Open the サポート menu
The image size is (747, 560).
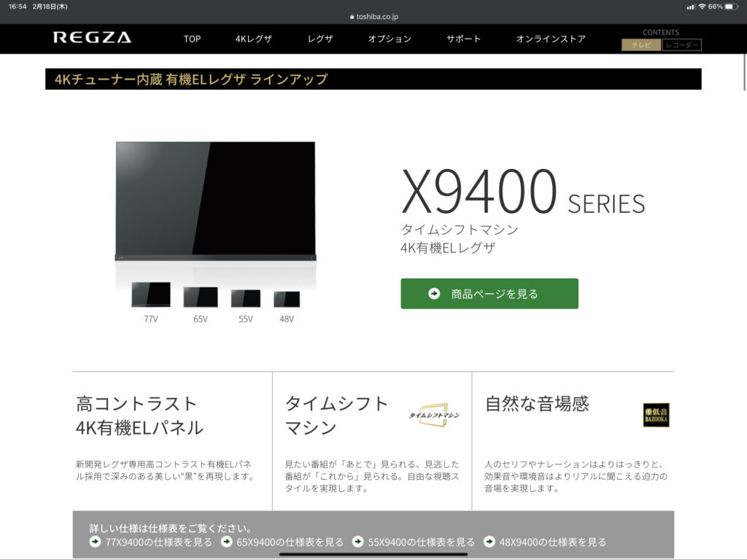point(463,39)
